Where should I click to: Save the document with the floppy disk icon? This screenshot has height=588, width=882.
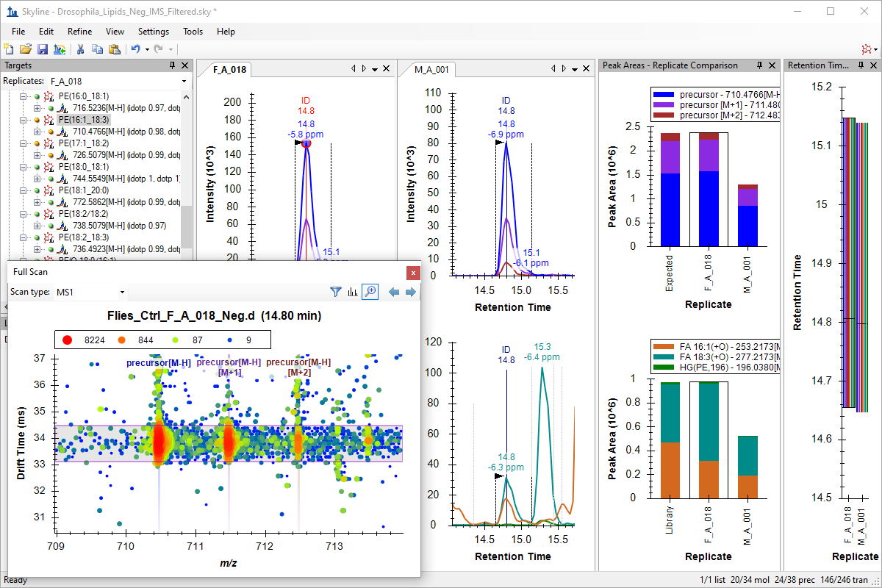[43, 49]
